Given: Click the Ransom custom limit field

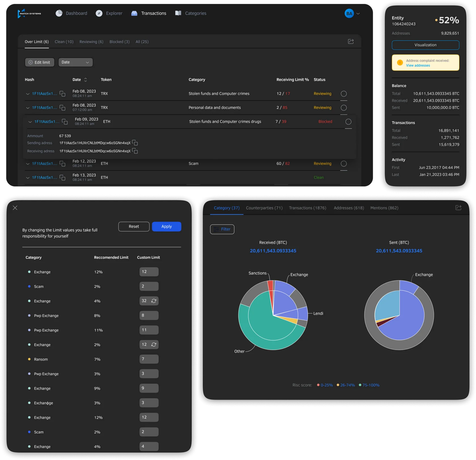Looking at the screenshot, I should pos(149,359).
